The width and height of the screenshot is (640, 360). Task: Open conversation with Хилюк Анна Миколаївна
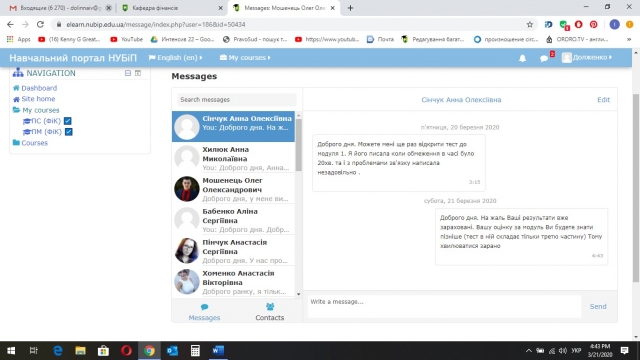(x=233, y=158)
